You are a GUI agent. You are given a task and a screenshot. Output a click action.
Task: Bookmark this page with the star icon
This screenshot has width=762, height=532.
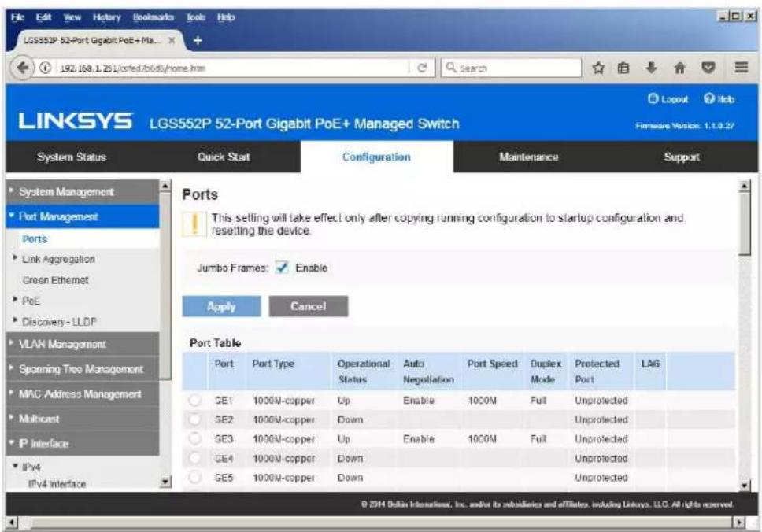click(598, 68)
